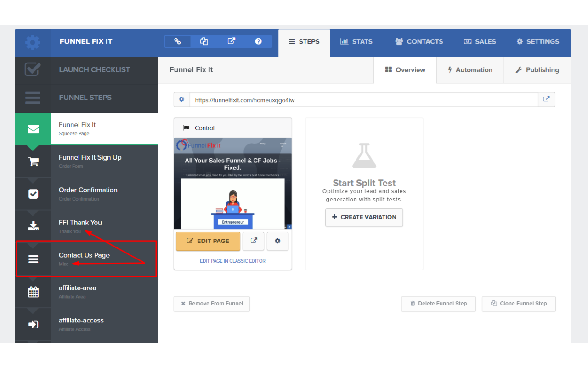Switch to the Automation tab

[470, 70]
